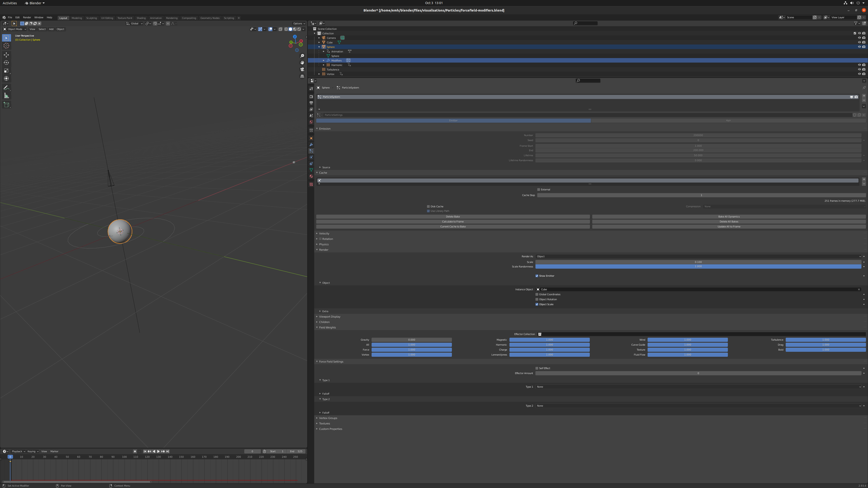Open the Texture properties checker tab

311,184
